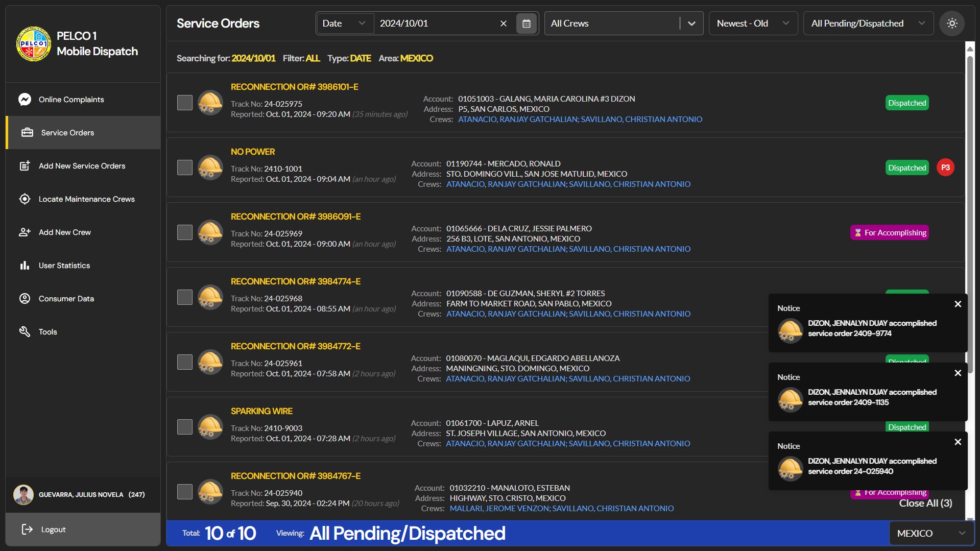
Task: Click the User Statistics bar chart icon
Action: click(x=25, y=266)
